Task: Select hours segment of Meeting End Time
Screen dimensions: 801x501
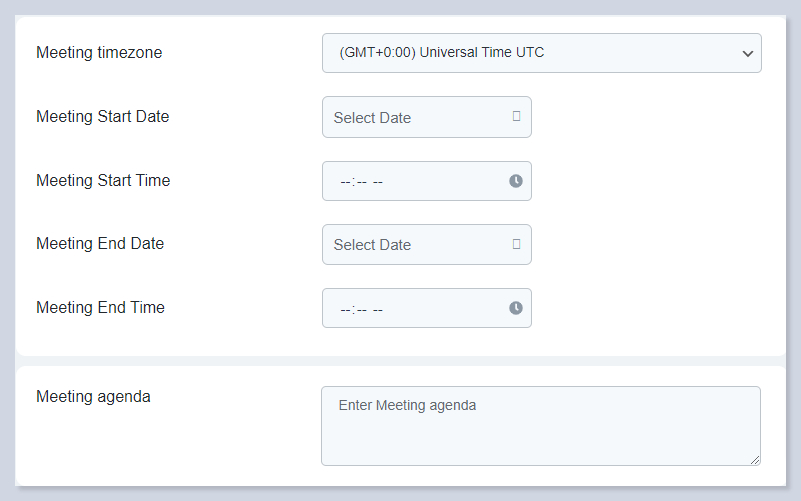Action: coord(345,309)
